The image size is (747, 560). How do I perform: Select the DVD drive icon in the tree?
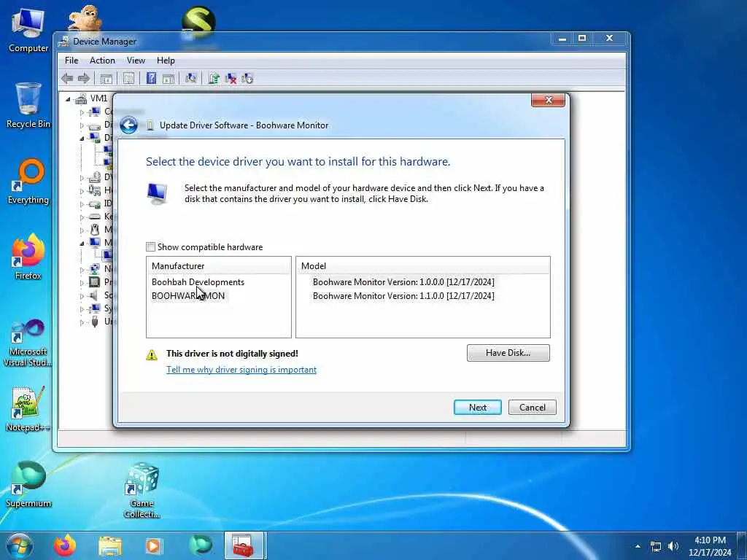tap(95, 177)
